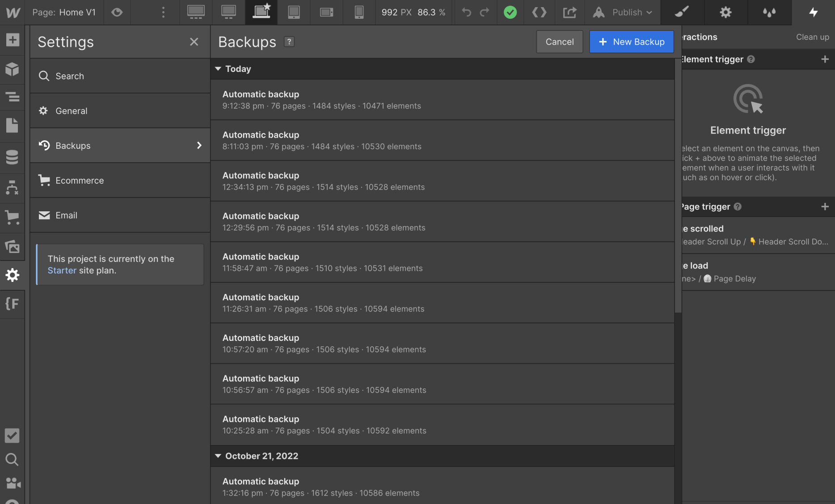Collapse the Today backups group
Image resolution: width=835 pixels, height=504 pixels.
point(218,69)
